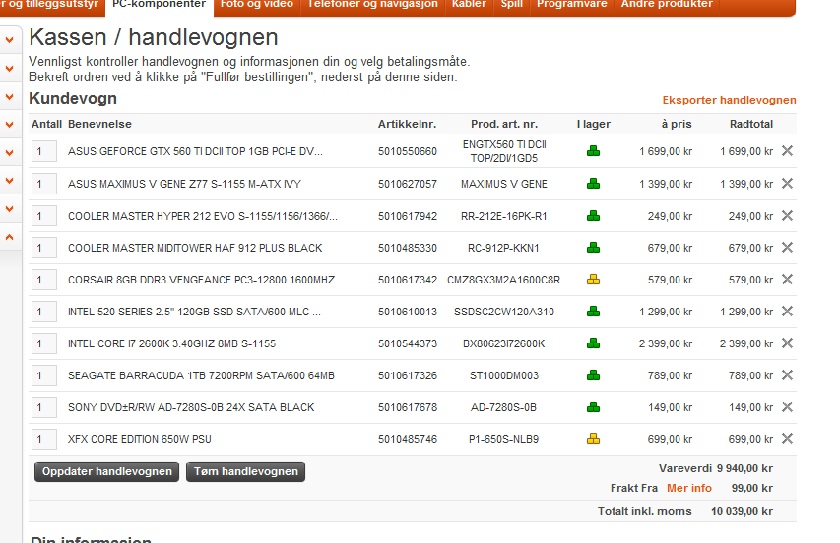
Task: Collapse the upward sidebar chevron
Action: click(x=10, y=237)
